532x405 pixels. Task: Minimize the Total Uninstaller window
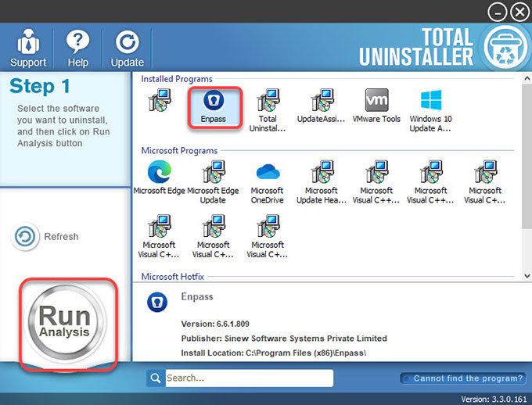498,13
